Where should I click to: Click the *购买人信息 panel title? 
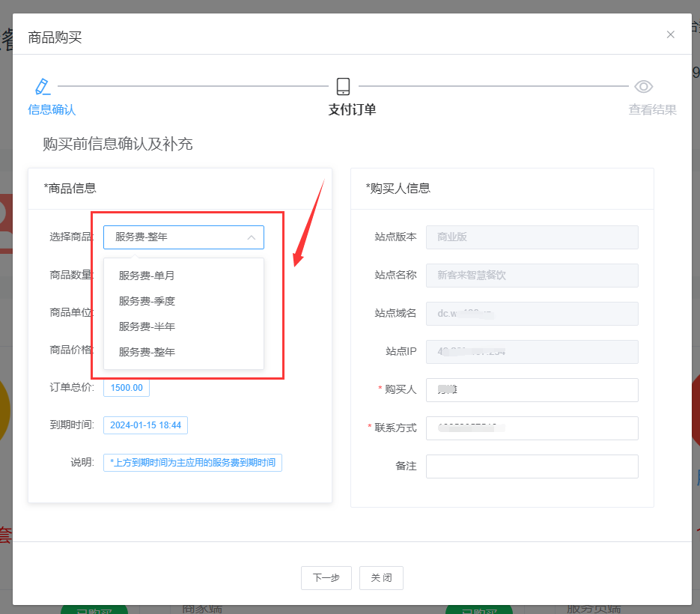coord(398,189)
